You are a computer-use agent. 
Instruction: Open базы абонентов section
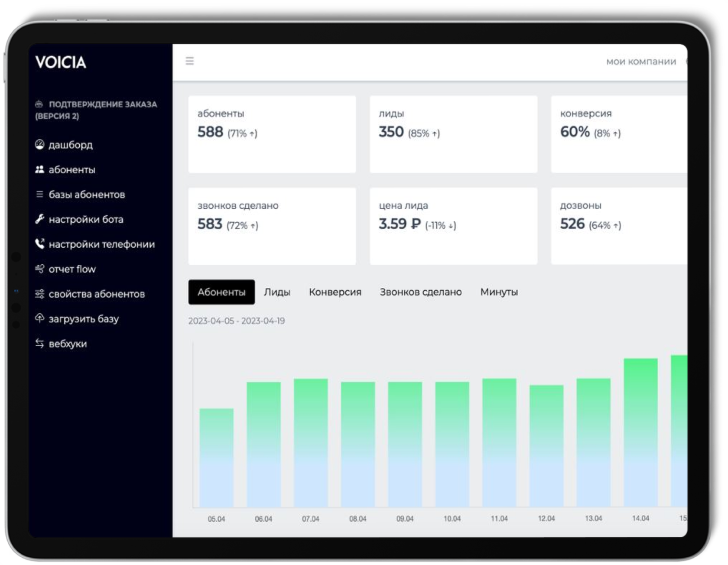(87, 195)
